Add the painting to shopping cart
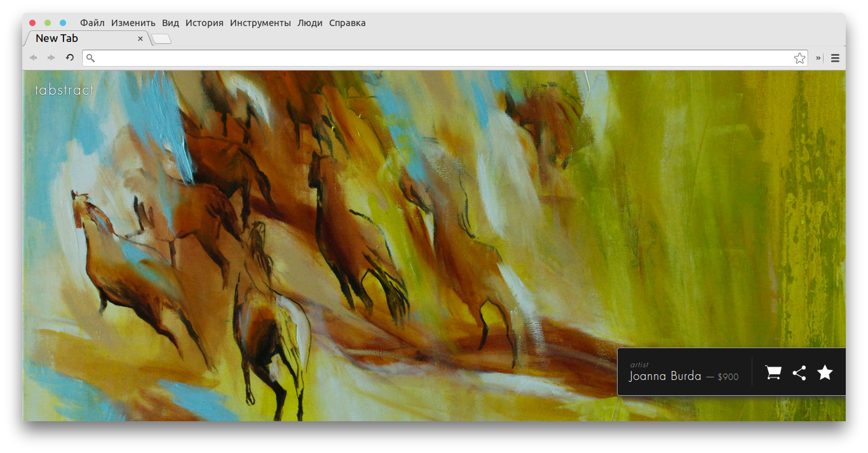The height and width of the screenshot is (453, 868). coord(773,372)
